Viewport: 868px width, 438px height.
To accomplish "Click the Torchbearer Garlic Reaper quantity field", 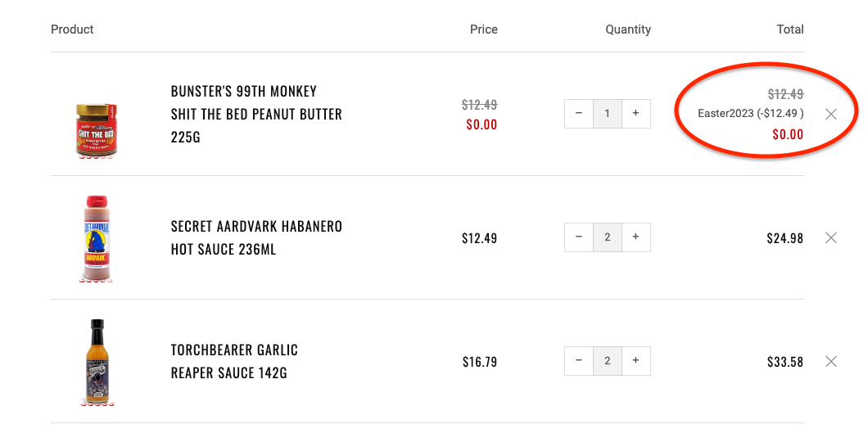I will click(x=608, y=360).
